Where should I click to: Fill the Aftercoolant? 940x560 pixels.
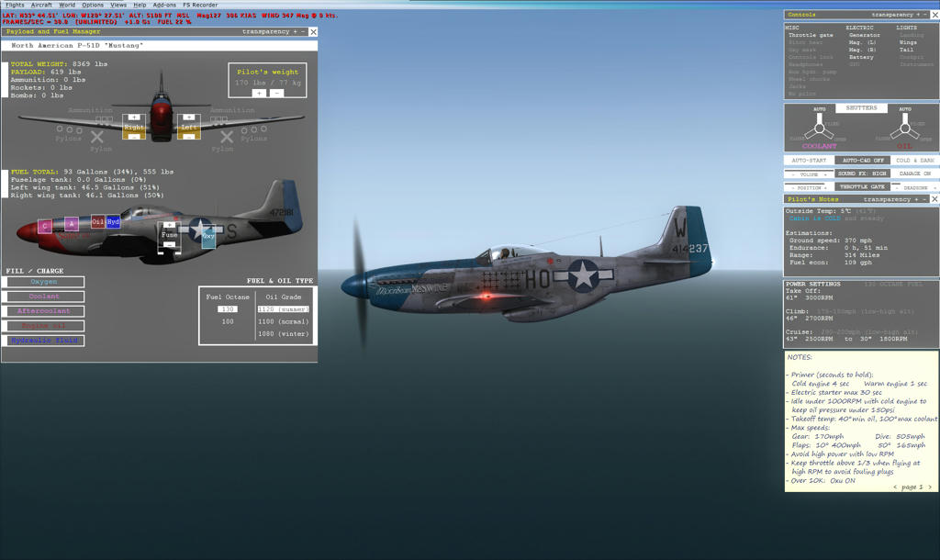coord(44,311)
